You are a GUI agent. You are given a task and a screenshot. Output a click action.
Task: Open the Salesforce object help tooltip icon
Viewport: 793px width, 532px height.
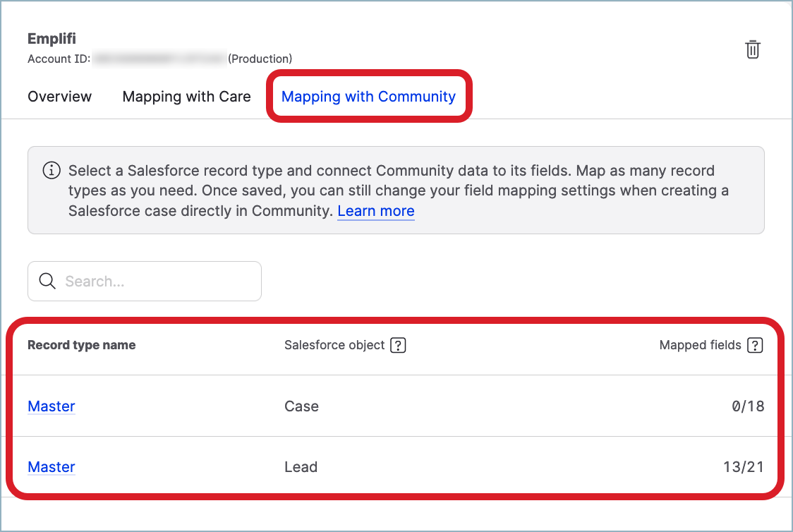click(398, 345)
